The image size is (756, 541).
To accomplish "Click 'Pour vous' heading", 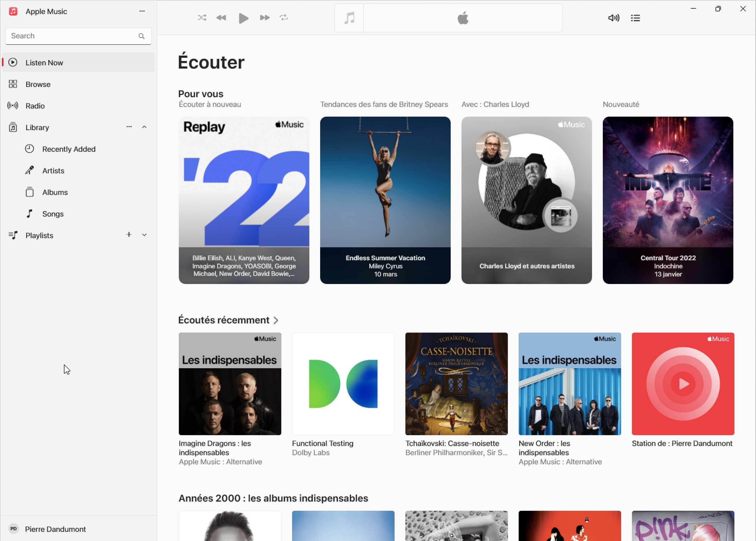I will click(201, 94).
